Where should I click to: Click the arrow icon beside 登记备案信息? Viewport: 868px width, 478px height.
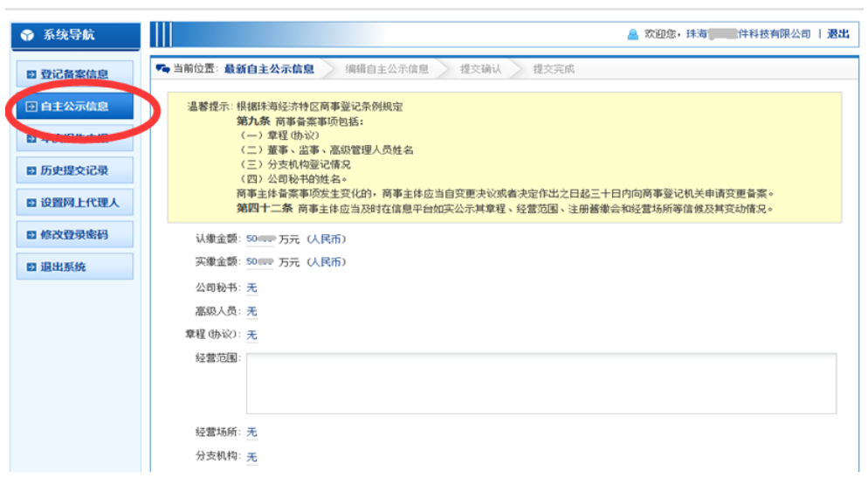click(31, 75)
